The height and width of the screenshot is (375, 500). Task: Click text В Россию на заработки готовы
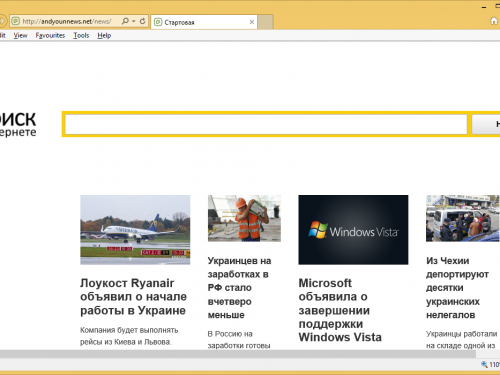239,340
